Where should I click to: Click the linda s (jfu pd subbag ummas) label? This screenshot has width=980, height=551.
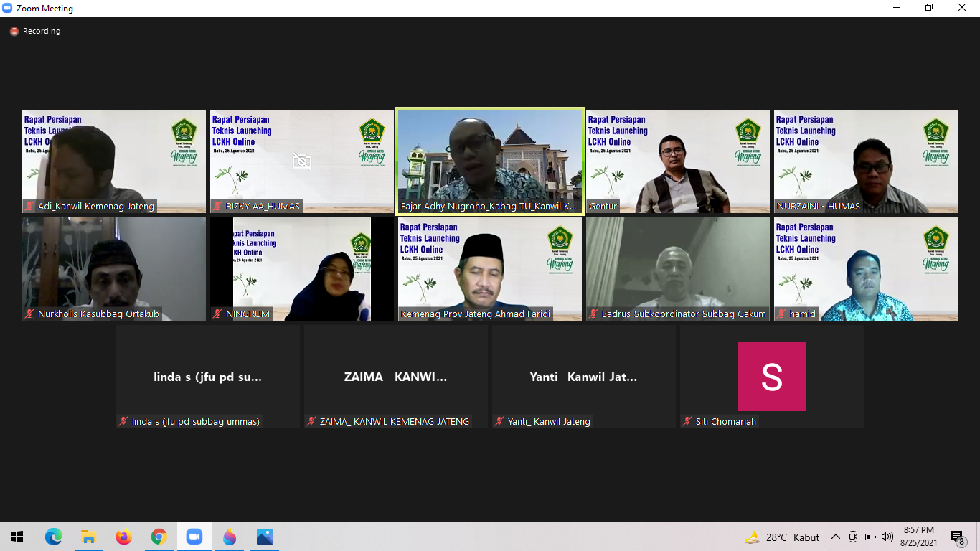click(x=196, y=422)
